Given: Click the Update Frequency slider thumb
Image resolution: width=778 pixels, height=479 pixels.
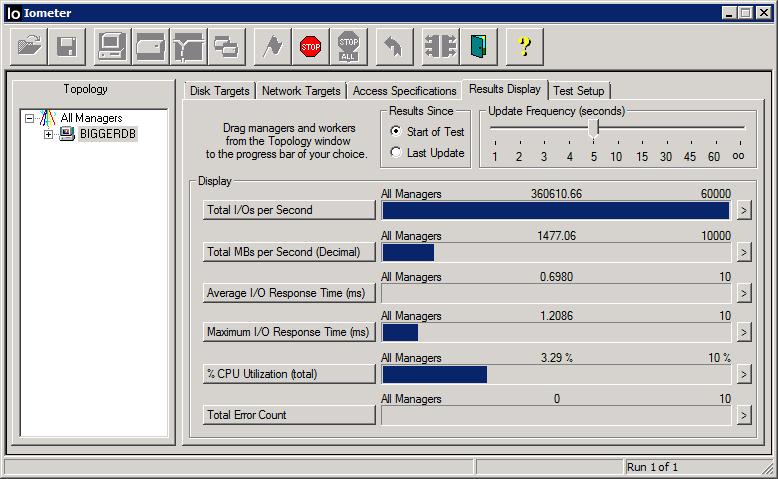Looking at the screenshot, I should point(593,129).
